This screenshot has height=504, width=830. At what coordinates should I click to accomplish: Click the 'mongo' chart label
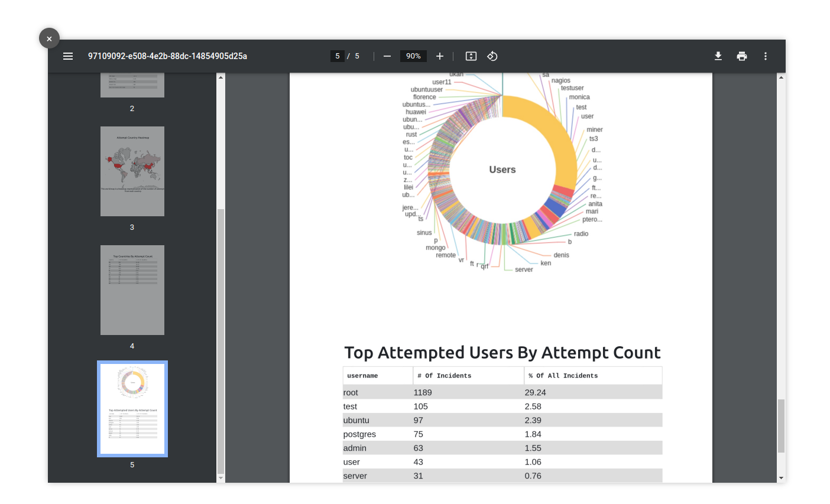[x=436, y=248]
